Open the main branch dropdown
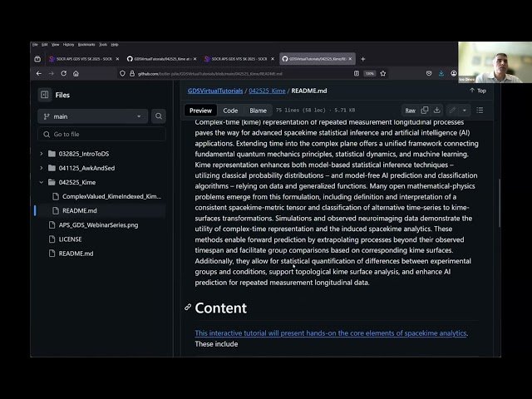The width and height of the screenshot is (532, 399). pyautogui.click(x=91, y=117)
